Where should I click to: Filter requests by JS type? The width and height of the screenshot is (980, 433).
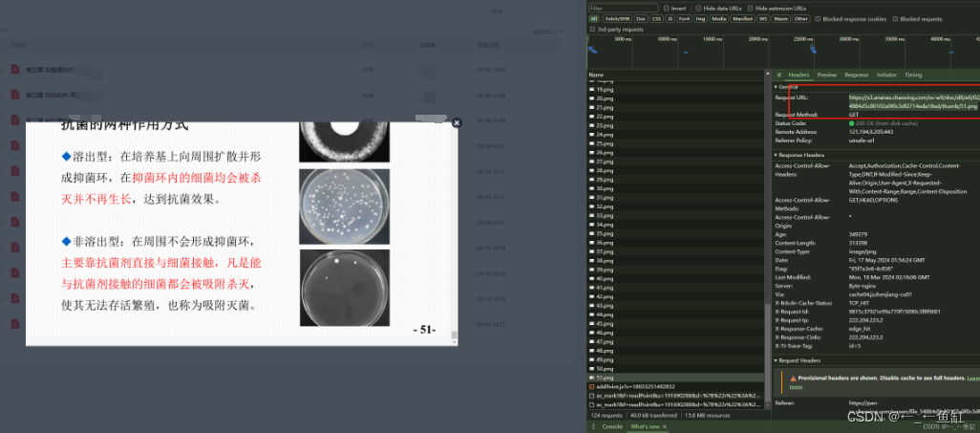coord(670,19)
